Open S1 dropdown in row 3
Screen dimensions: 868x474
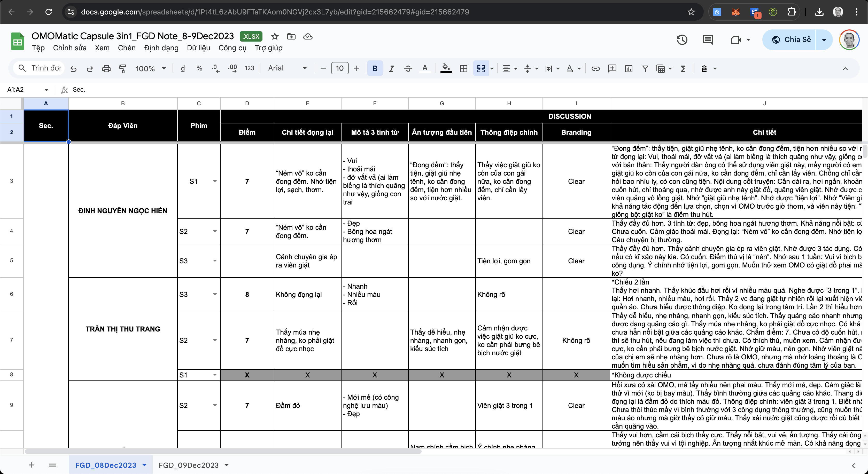pos(215,181)
